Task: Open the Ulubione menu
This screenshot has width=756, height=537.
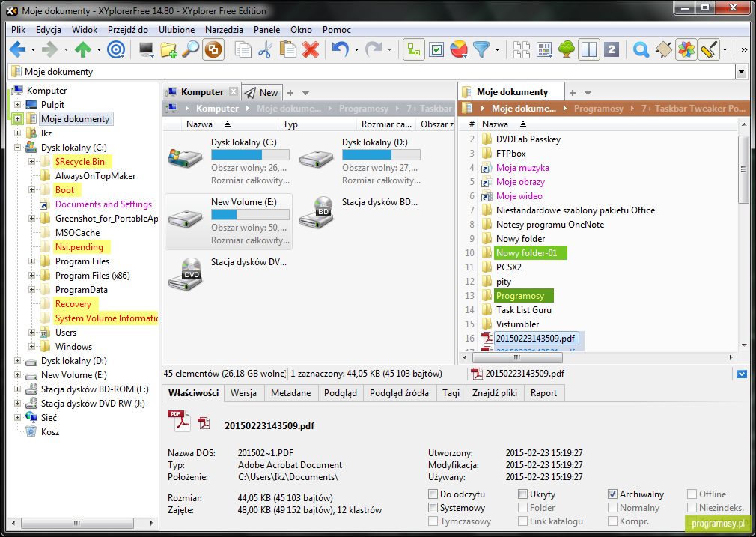Action: [177, 29]
